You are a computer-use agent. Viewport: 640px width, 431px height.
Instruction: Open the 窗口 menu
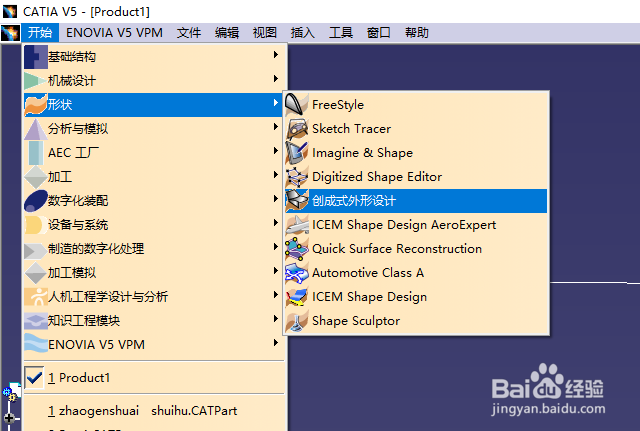(379, 33)
